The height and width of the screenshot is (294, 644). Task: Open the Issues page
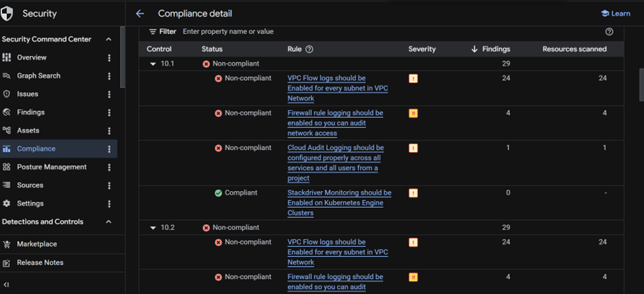click(x=27, y=94)
